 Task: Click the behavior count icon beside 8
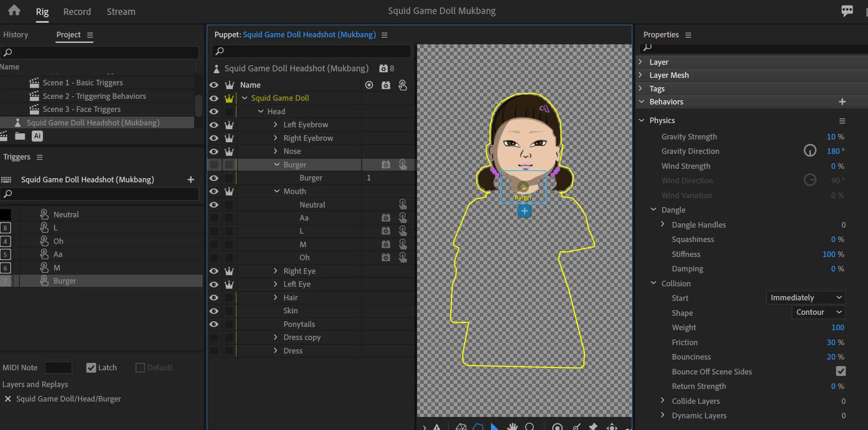click(x=384, y=69)
